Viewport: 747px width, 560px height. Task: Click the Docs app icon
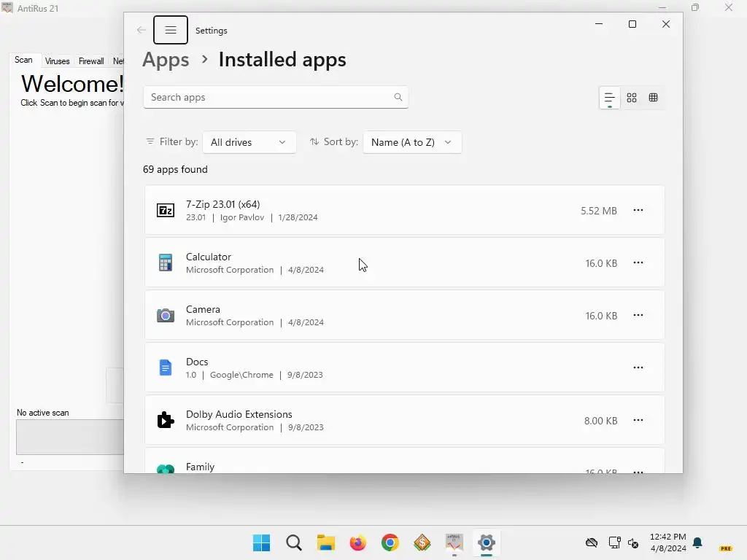pos(166,367)
